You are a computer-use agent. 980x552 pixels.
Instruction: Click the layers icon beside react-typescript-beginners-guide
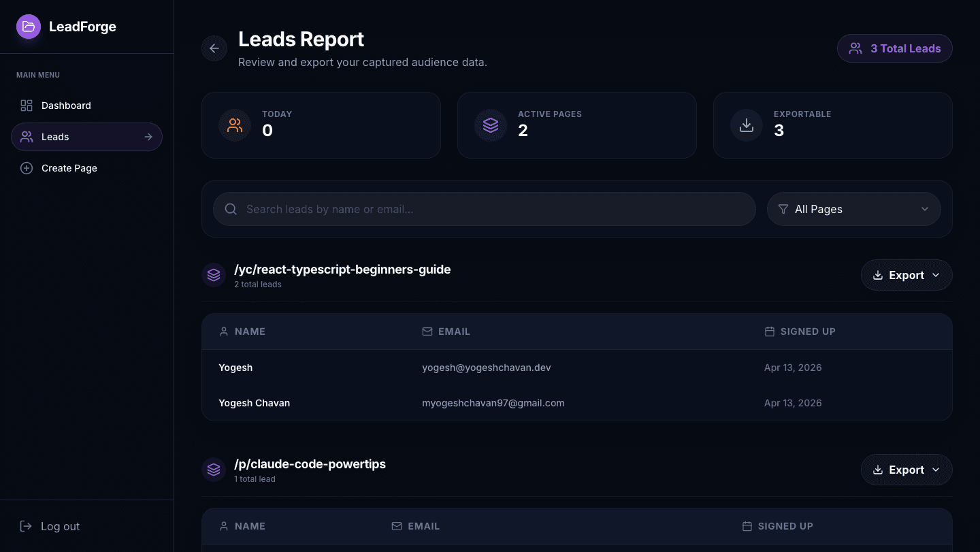[214, 275]
